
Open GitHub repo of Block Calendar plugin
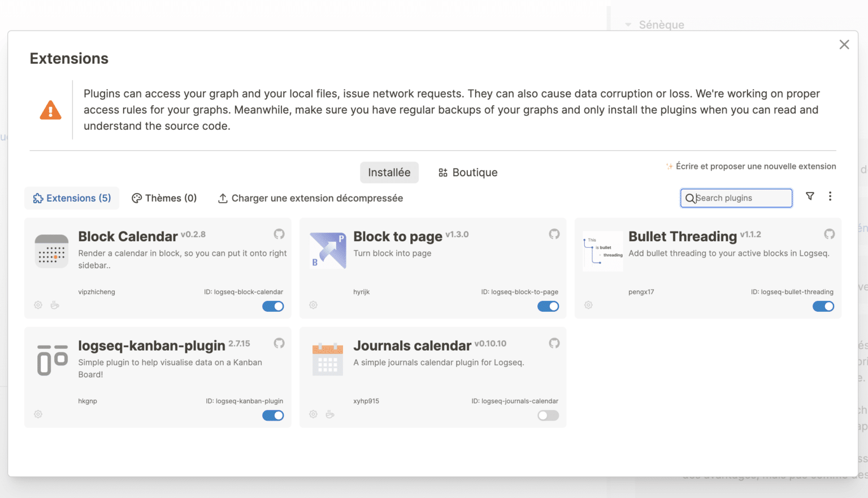pos(279,234)
